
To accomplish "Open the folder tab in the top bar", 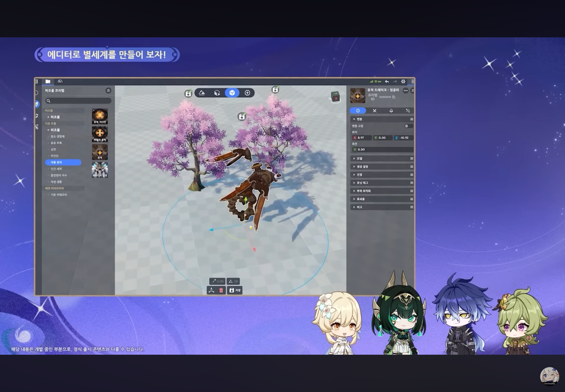I will tap(48, 82).
